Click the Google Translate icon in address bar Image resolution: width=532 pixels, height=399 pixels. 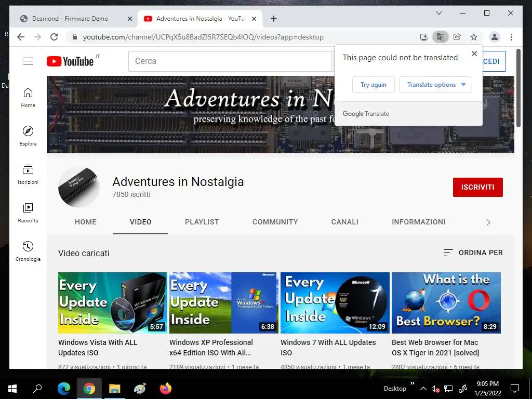441,37
